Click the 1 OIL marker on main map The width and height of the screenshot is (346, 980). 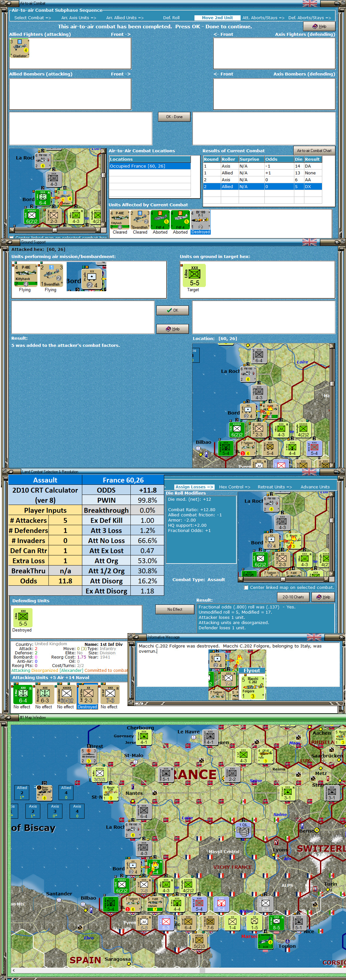(243, 830)
